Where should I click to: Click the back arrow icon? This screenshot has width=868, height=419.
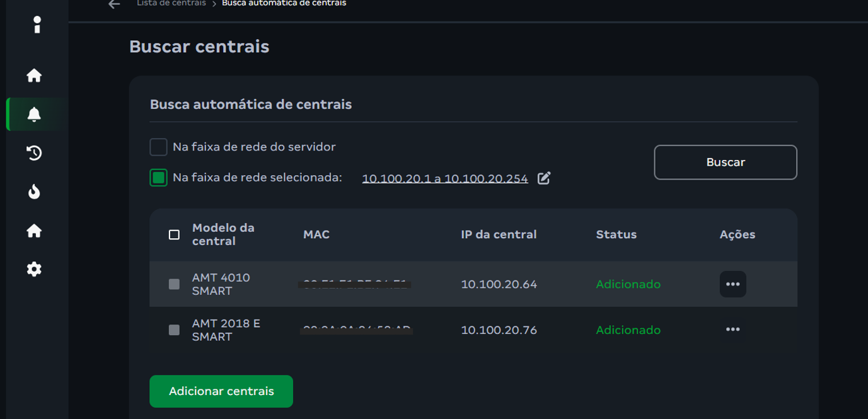point(114,4)
